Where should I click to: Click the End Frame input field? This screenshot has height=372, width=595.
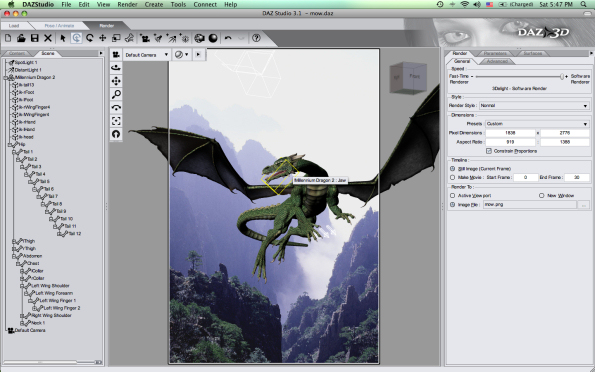coord(577,177)
